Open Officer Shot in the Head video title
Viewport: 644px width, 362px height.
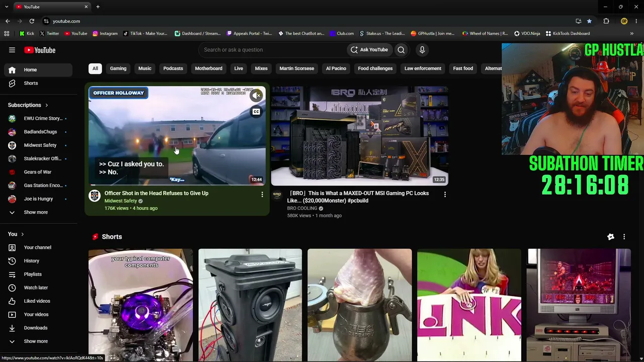click(156, 193)
